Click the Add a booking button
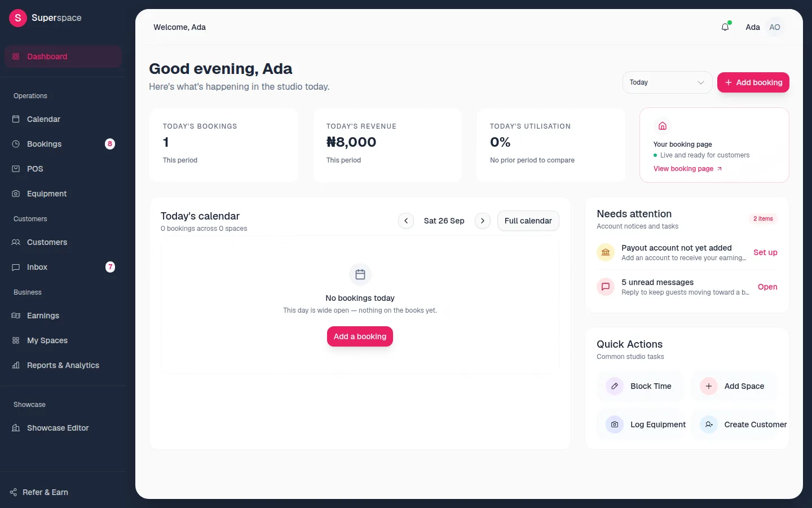 click(x=360, y=336)
